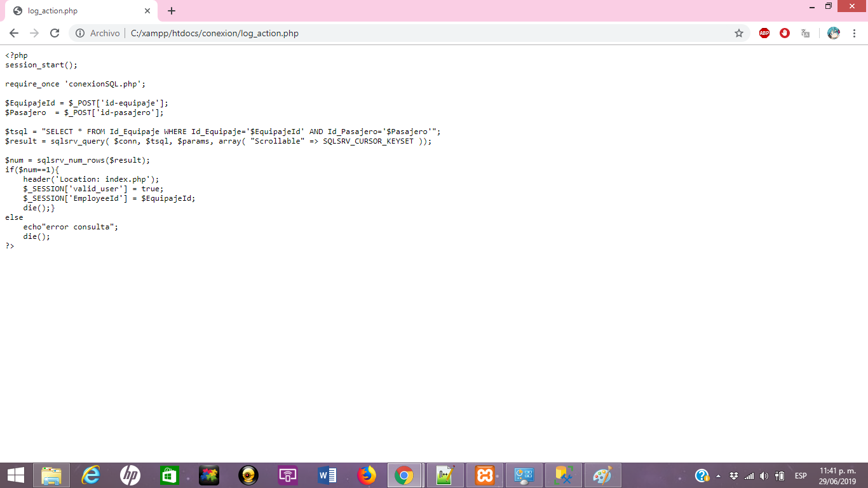Image resolution: width=868 pixels, height=488 pixels.
Task: Bookmark this page with the star icon
Action: click(x=739, y=33)
